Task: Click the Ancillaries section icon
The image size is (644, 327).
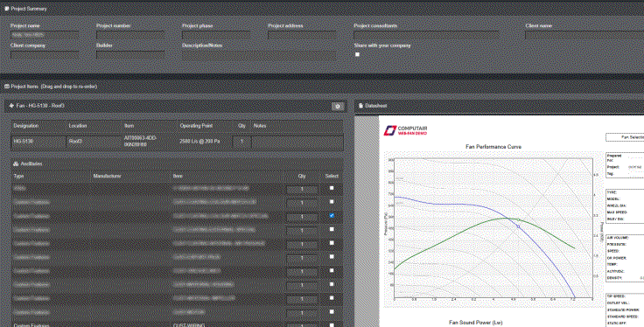Action: (16, 163)
